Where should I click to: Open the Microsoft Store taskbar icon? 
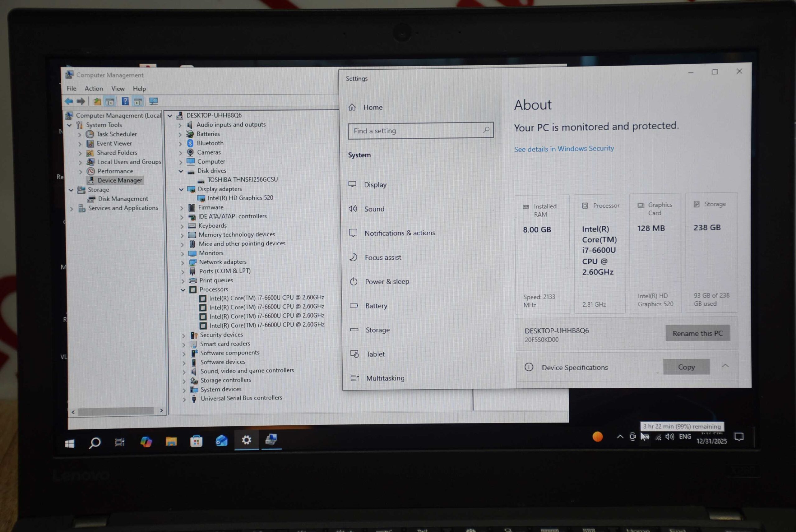coord(196,442)
